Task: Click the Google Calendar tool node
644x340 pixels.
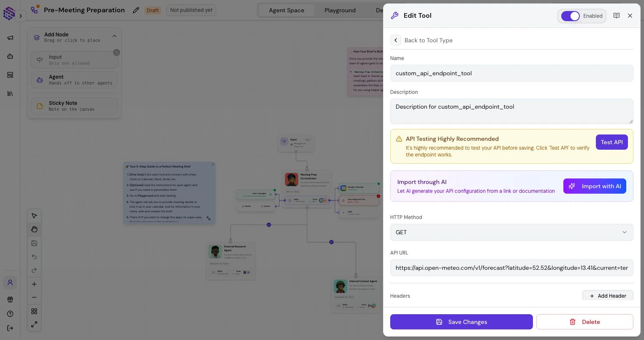Action: (x=359, y=188)
